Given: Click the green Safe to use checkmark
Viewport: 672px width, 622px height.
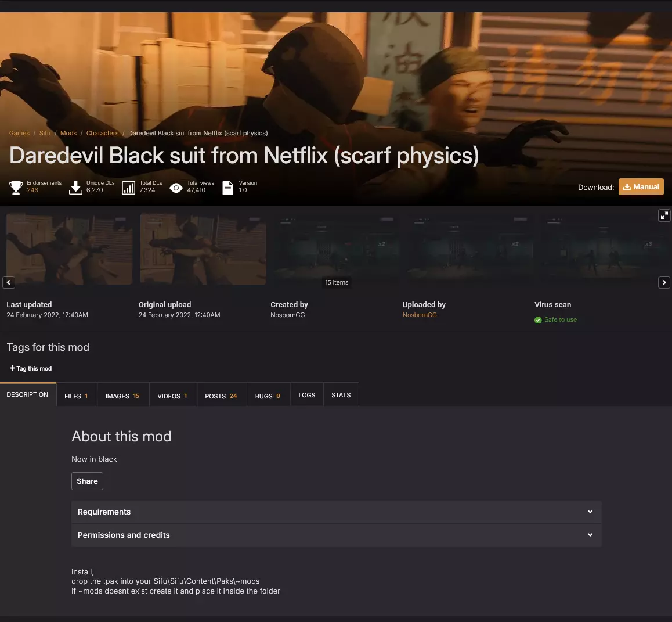Looking at the screenshot, I should pos(538,320).
